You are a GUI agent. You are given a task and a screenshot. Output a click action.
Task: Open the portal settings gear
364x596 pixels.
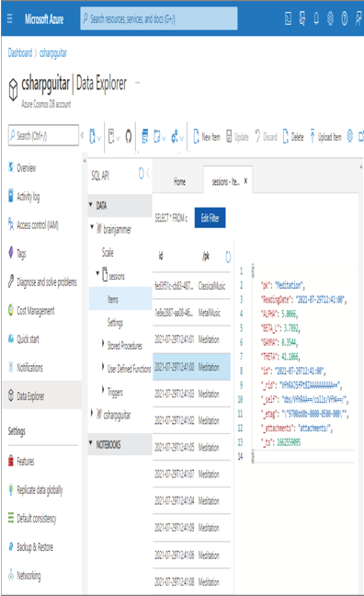point(330,18)
